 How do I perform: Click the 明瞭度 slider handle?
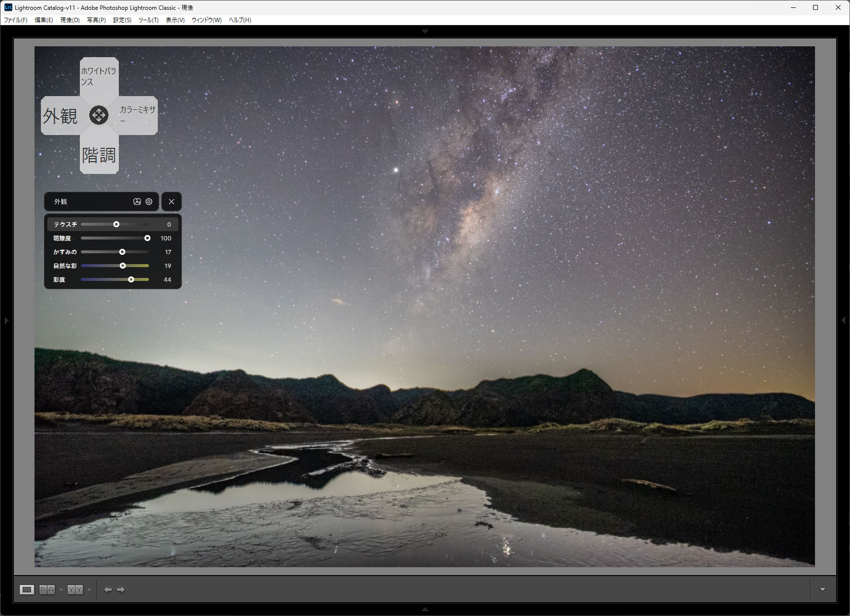coord(147,238)
